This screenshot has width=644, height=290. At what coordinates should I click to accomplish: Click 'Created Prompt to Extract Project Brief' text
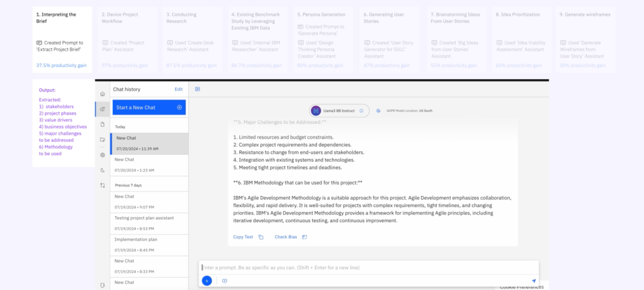[x=60, y=46]
